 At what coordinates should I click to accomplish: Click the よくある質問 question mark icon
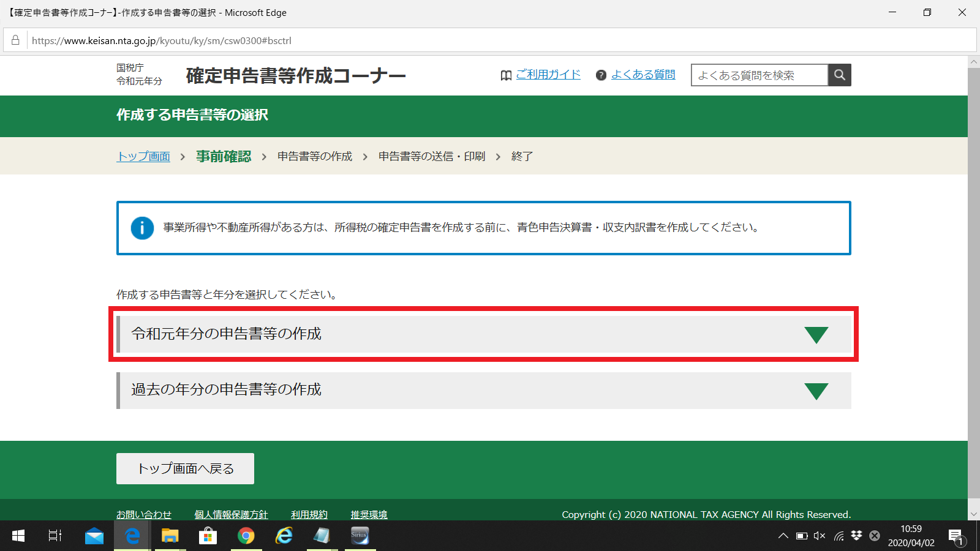601,75
